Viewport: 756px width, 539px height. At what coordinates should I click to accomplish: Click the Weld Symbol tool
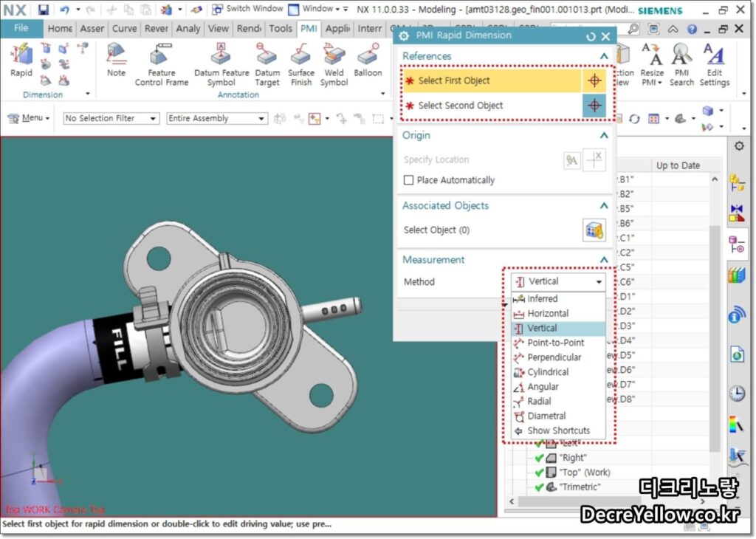click(x=334, y=64)
